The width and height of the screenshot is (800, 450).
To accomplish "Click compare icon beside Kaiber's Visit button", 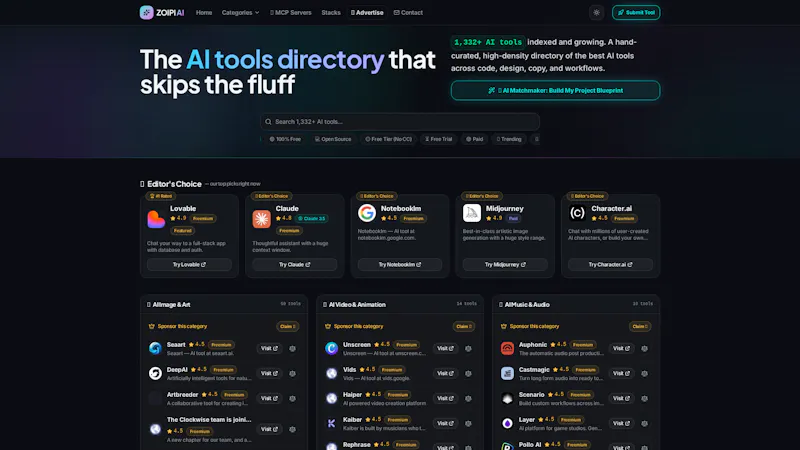I will [468, 423].
